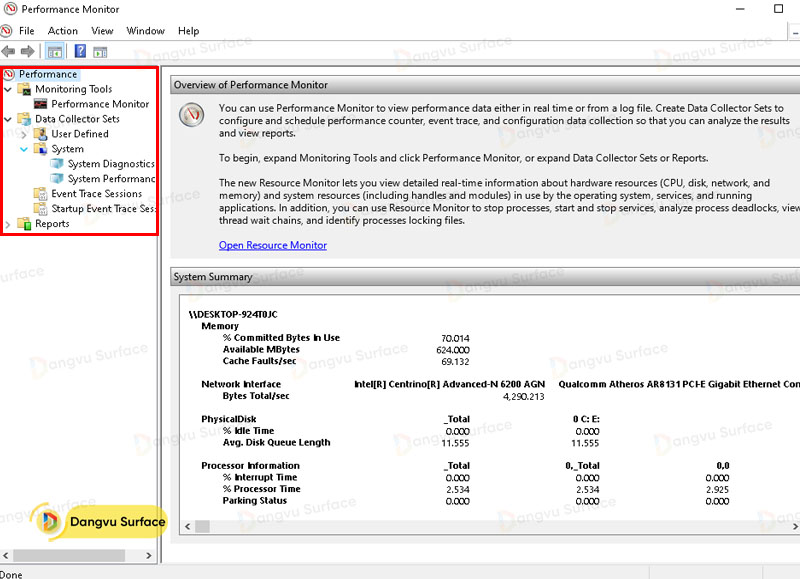Screen dimensions: 800x579
Task: Open the Action menu
Action: click(x=62, y=31)
